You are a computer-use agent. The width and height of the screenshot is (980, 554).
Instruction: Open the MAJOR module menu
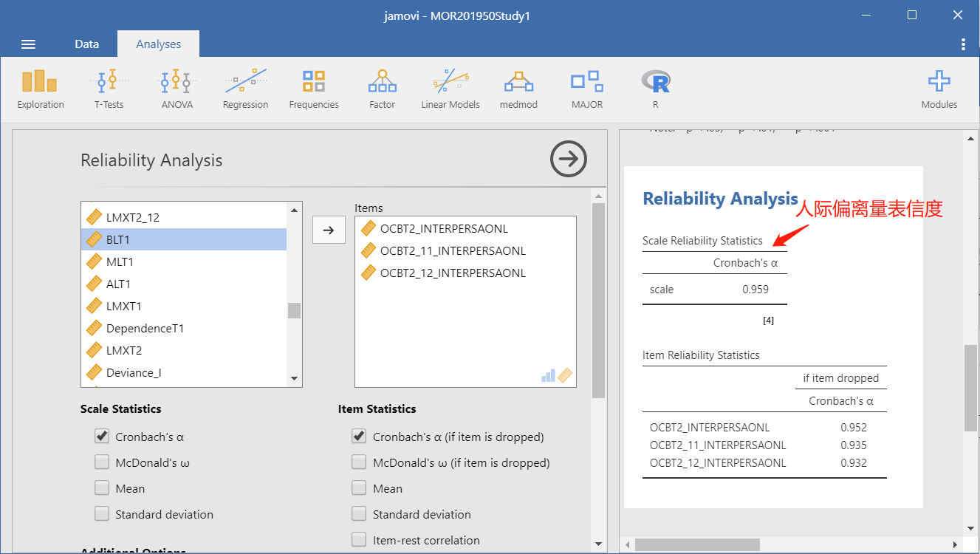coord(587,89)
